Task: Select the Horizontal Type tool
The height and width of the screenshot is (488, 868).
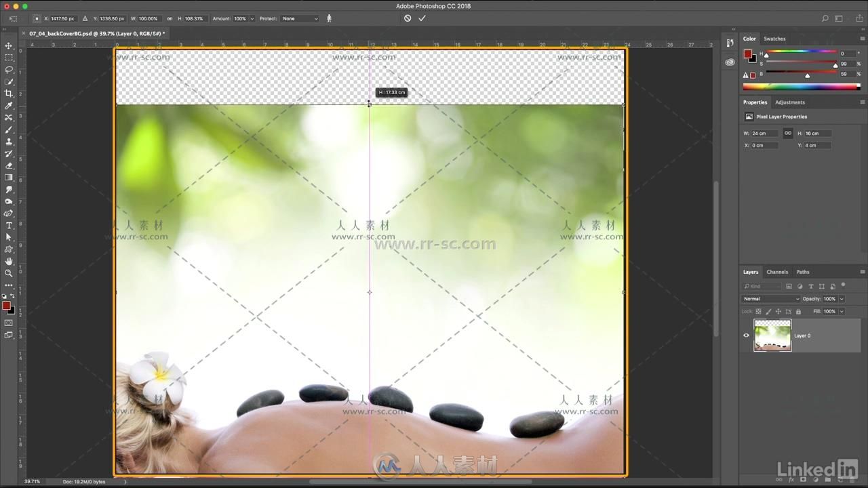Action: (x=9, y=225)
